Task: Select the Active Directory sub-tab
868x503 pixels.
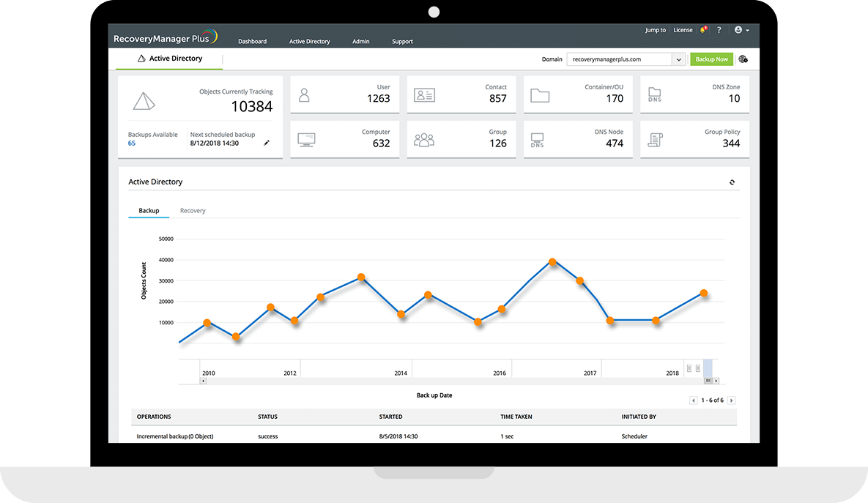Action: [x=169, y=58]
